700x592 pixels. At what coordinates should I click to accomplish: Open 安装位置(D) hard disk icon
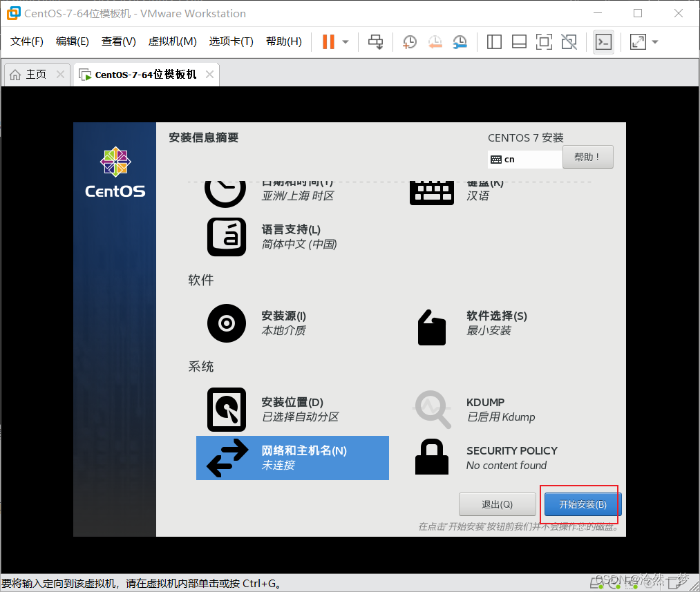227,410
